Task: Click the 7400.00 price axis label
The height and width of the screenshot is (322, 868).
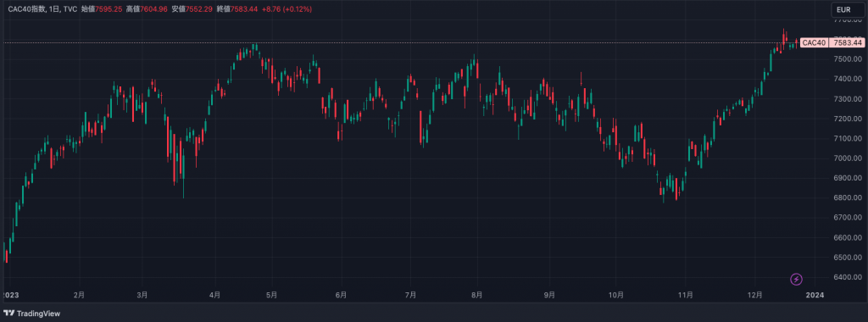Action: pos(848,79)
